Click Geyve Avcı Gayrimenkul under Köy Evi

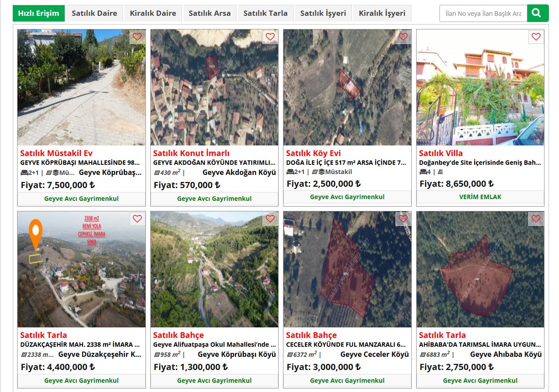(347, 197)
